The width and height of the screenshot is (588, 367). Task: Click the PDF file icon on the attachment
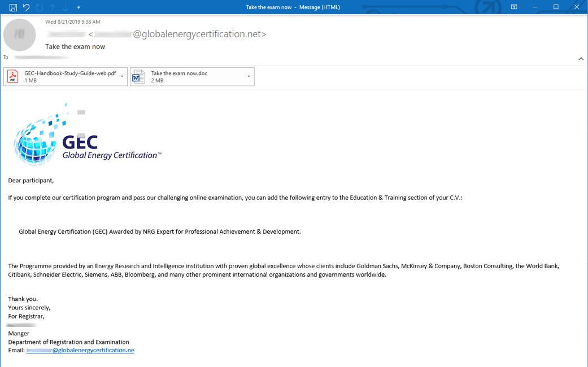pos(12,77)
